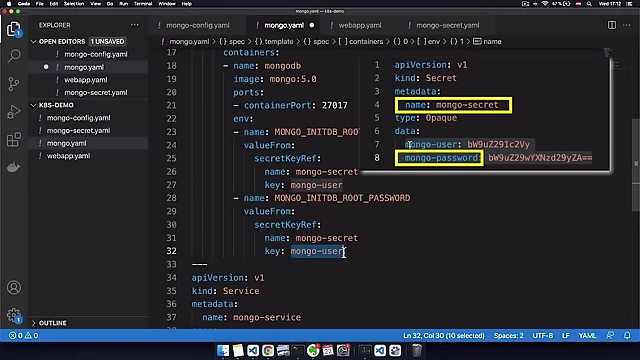The height and width of the screenshot is (360, 640).
Task: Open the Explorer view in activity bar
Action: tap(13, 29)
